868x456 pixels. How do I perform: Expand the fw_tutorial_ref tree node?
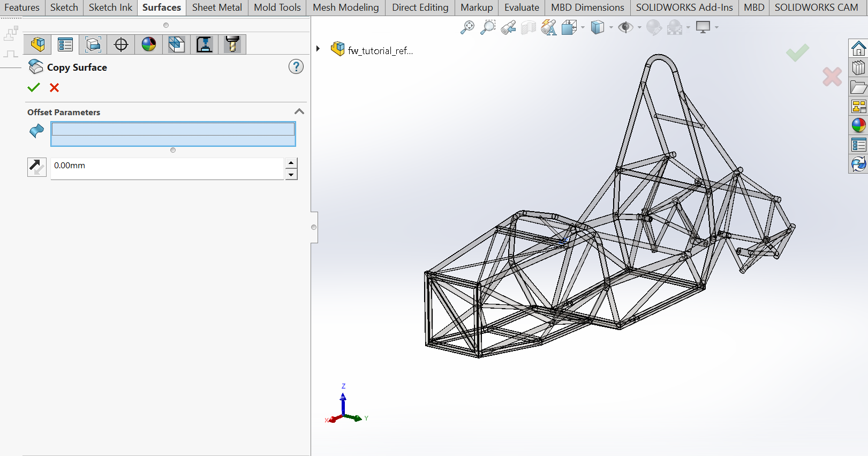point(318,49)
